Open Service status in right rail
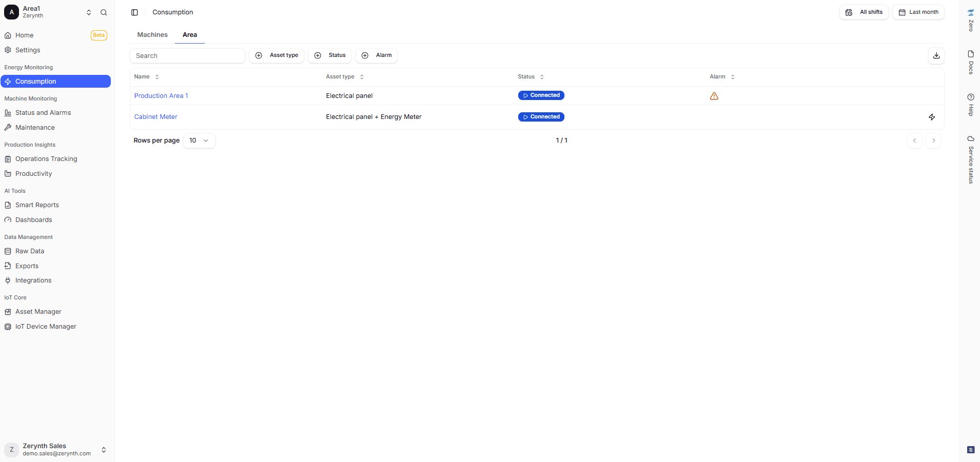Viewport: 980px width, 462px height. click(x=970, y=159)
